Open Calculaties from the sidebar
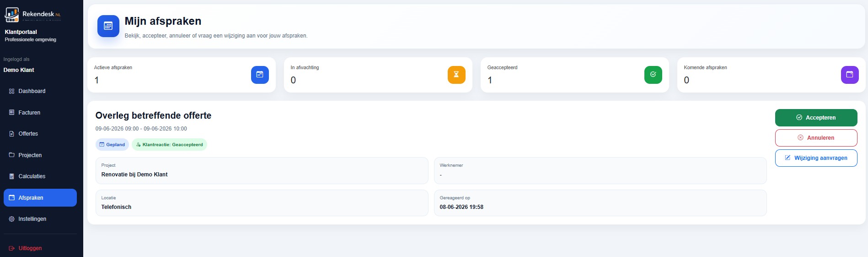Viewport: 868px width, 257px height. click(x=40, y=176)
